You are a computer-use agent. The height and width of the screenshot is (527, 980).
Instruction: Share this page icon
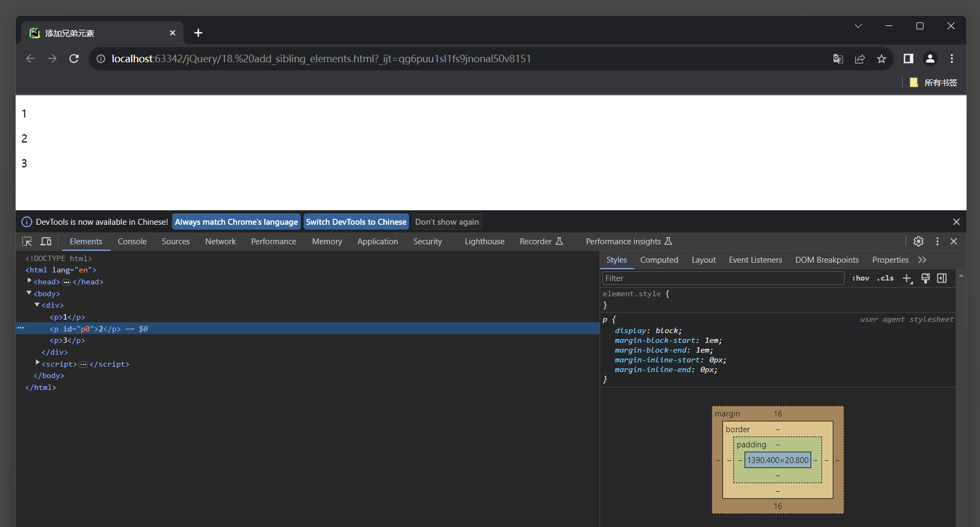tap(860, 58)
